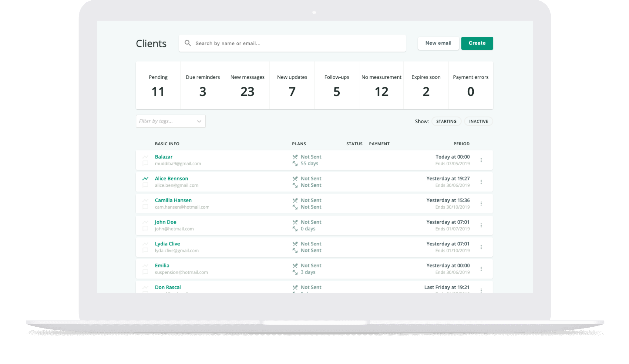Image resolution: width=629 pixels, height=364 pixels.
Task: Open the chat bubble icon beside Lydia Clive
Action: pyautogui.click(x=145, y=251)
